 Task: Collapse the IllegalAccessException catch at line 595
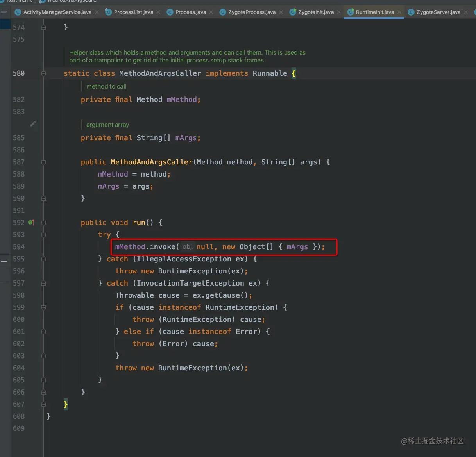click(43, 259)
